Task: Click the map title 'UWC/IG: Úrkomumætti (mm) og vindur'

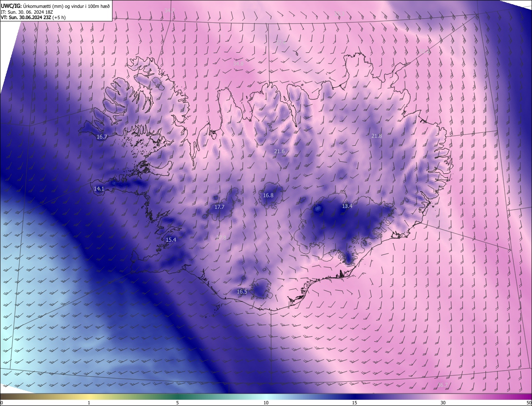Action: coord(56,6)
